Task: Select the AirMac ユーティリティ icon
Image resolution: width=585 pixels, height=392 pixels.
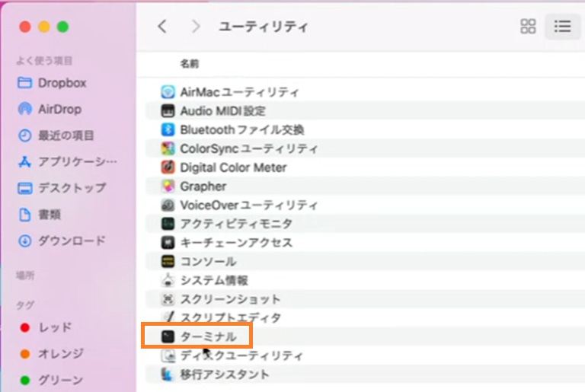Action: [168, 92]
